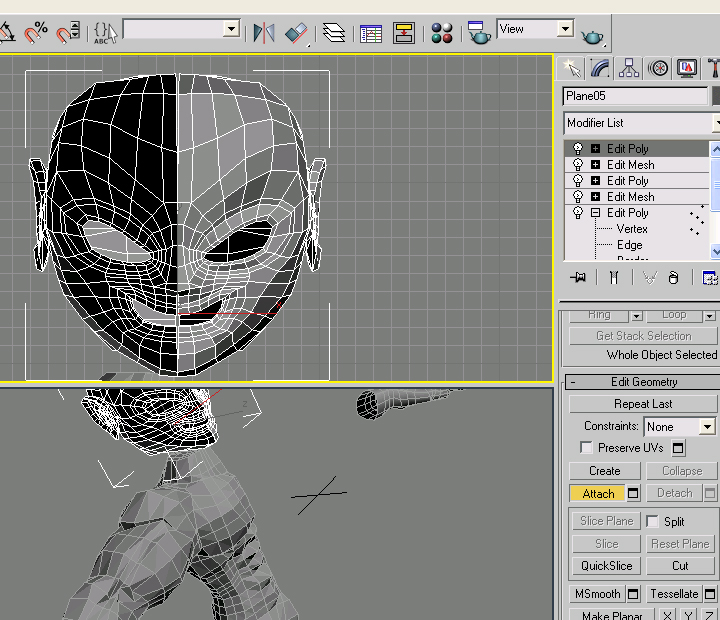720x620 pixels.
Task: Enable the Preserve UVs checkbox
Action: 586,448
